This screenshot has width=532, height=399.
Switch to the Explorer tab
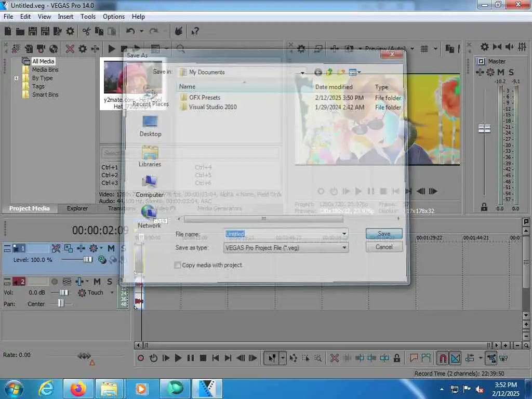pyautogui.click(x=77, y=208)
